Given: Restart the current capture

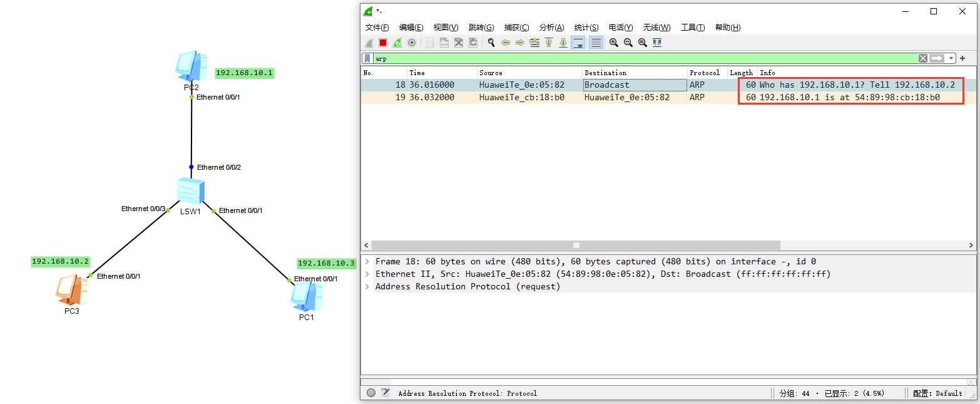Looking at the screenshot, I should (397, 43).
